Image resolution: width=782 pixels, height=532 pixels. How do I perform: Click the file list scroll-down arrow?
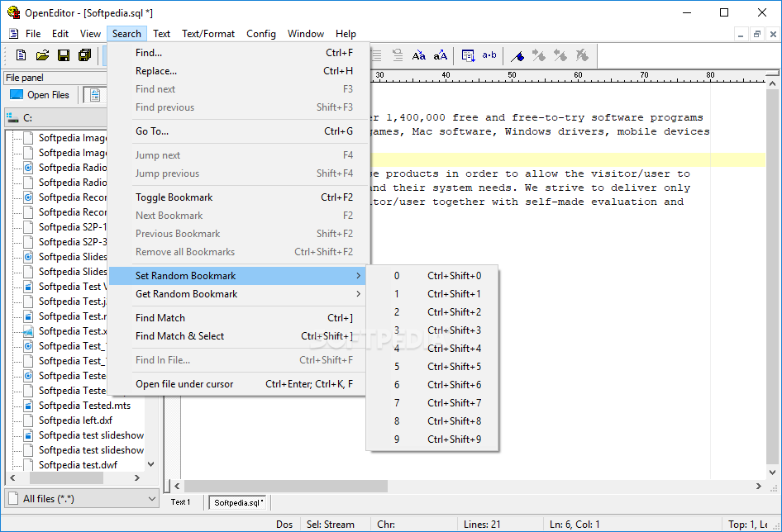[151, 464]
